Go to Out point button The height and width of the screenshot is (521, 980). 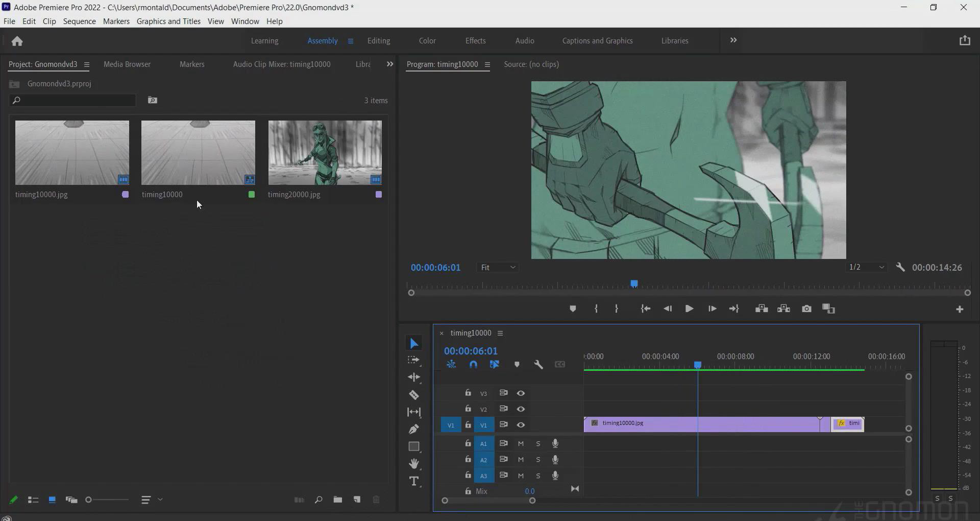click(x=734, y=309)
